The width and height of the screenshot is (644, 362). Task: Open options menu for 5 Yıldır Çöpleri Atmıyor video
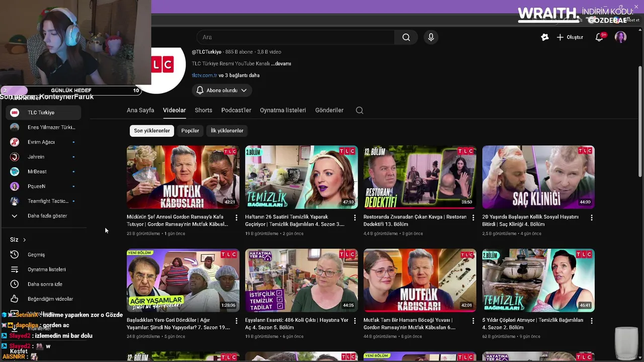tap(592, 321)
